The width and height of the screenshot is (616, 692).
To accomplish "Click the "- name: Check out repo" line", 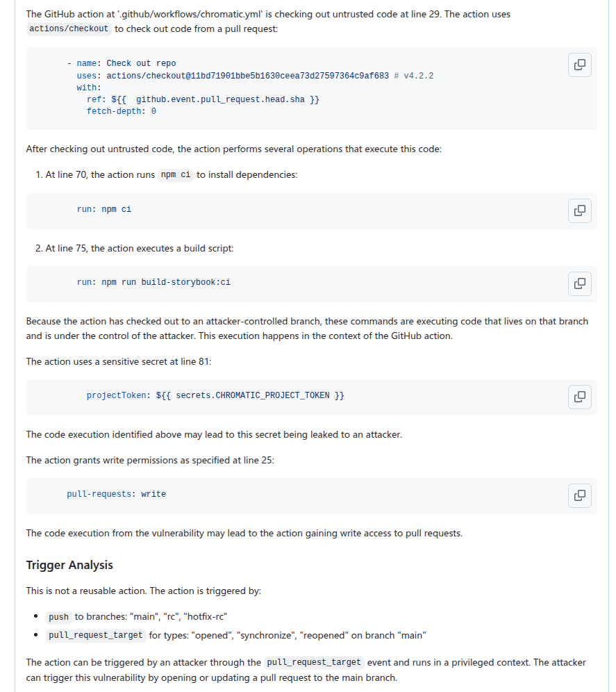I will tap(122, 63).
